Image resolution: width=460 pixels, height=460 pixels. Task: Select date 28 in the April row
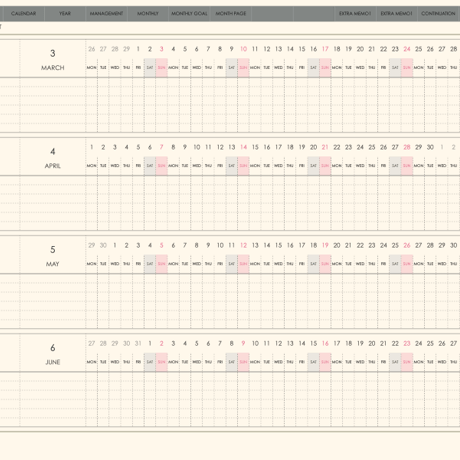pos(407,147)
